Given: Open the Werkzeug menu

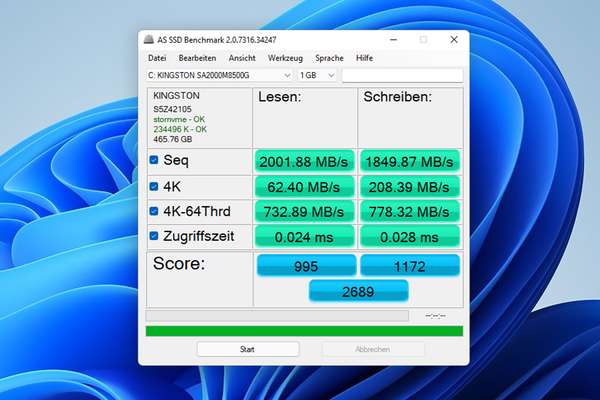Looking at the screenshot, I should click(x=285, y=58).
